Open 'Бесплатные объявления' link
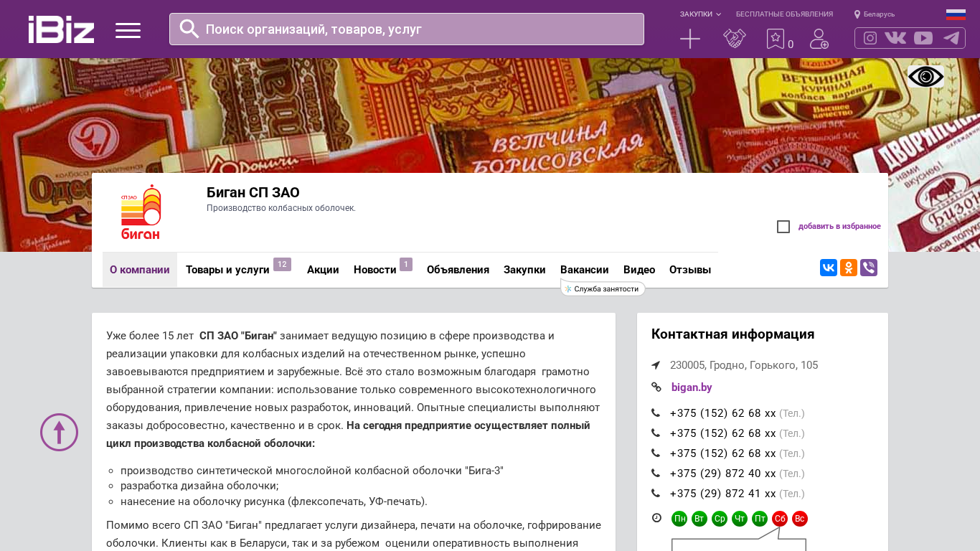 coord(784,14)
